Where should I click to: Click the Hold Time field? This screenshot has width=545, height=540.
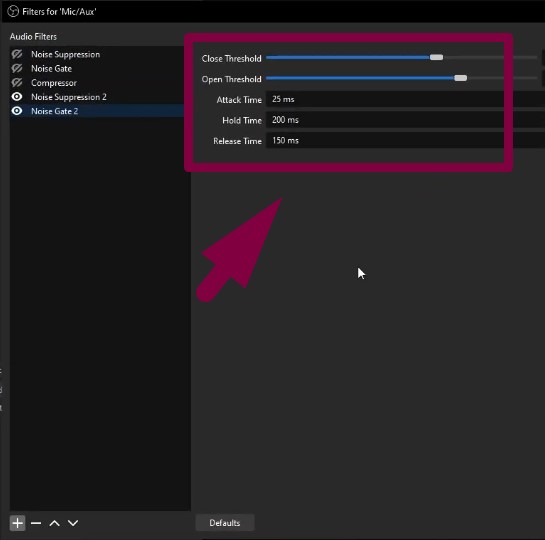(x=405, y=120)
